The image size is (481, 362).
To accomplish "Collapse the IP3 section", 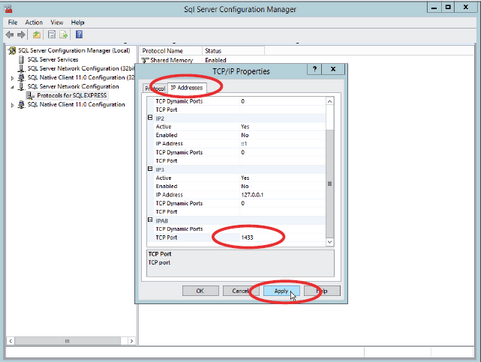I will click(150, 169).
